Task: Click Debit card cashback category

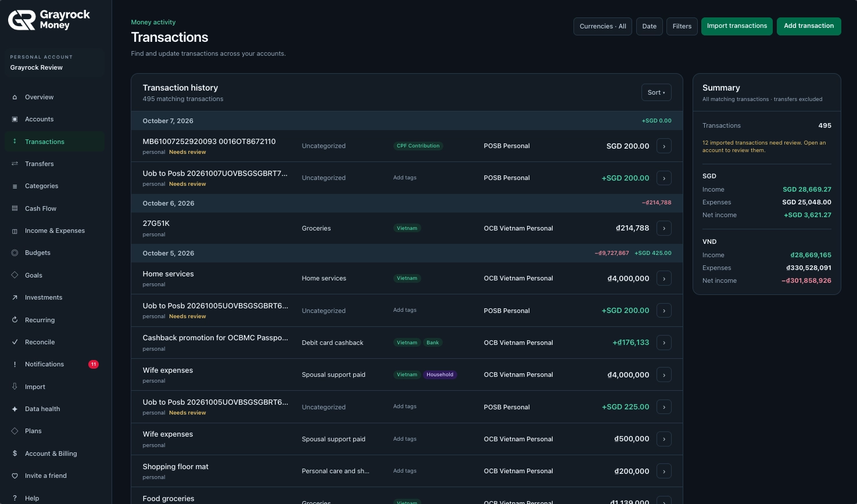Action: click(332, 343)
